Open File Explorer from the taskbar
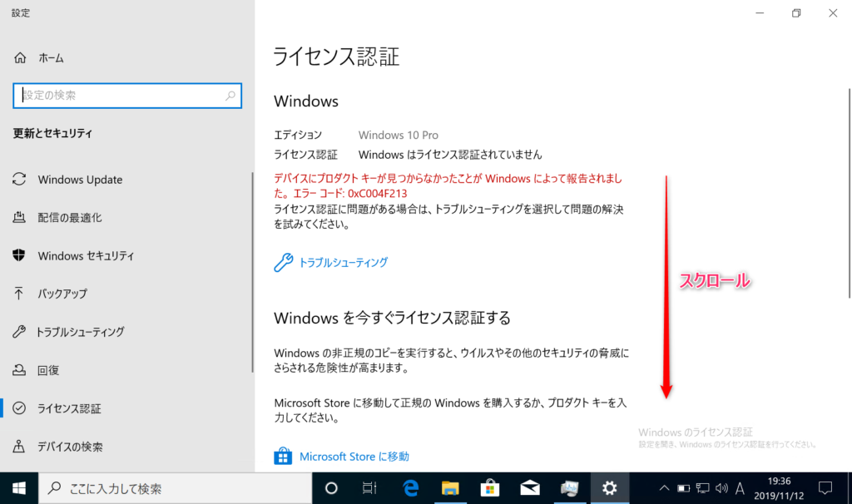This screenshot has height=504, width=852. pos(450,488)
